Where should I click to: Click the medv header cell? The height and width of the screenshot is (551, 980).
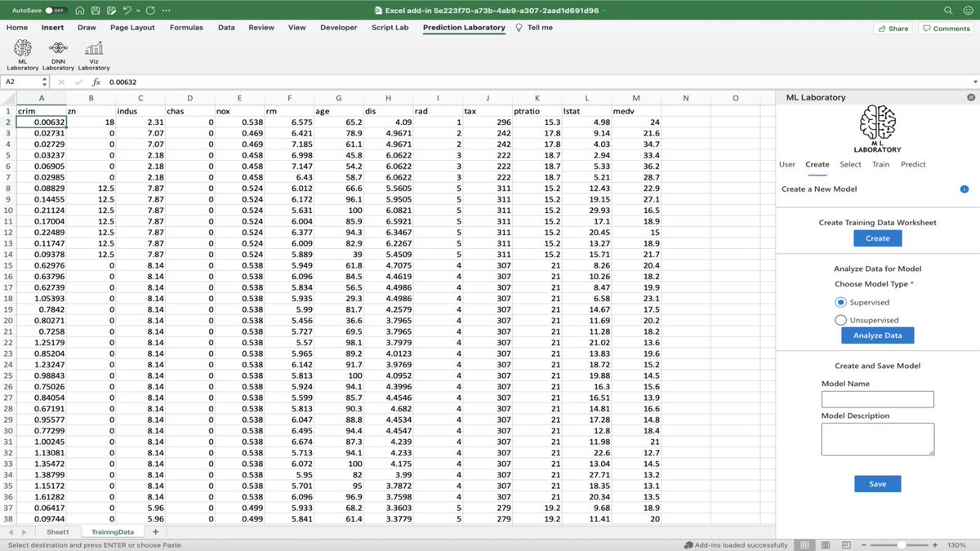[636, 111]
